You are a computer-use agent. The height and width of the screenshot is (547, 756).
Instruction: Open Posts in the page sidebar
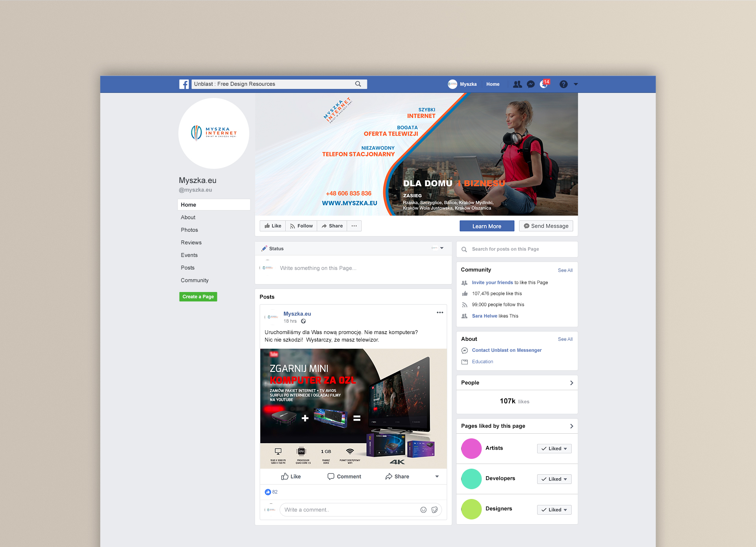(187, 268)
